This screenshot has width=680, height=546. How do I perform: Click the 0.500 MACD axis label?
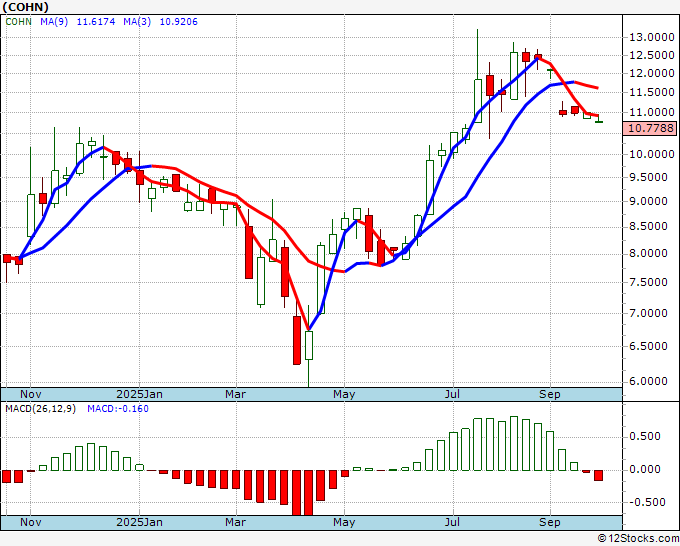click(x=645, y=436)
